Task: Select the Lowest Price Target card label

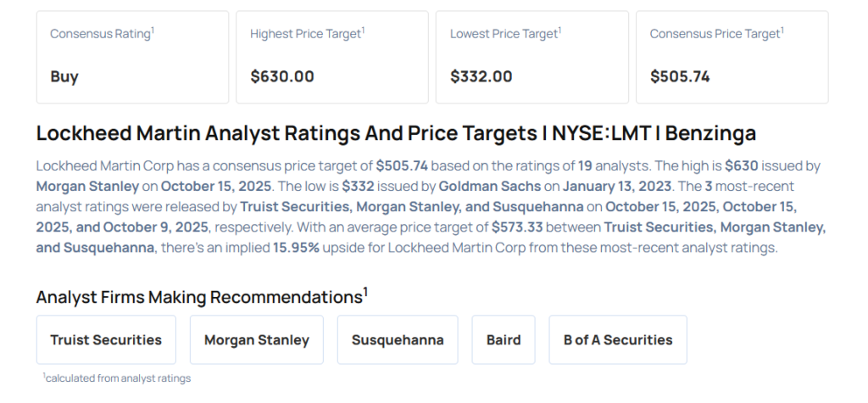Action: [504, 34]
